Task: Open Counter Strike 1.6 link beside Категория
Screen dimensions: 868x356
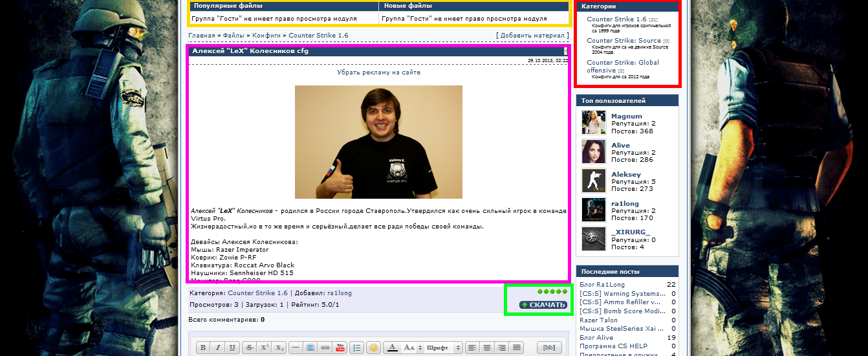Action: pos(257,293)
